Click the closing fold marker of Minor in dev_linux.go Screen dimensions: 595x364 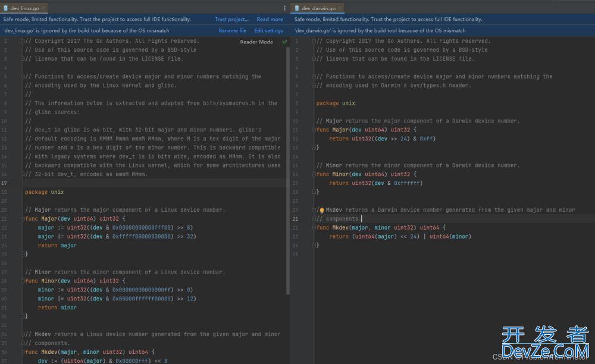[x=23, y=316]
